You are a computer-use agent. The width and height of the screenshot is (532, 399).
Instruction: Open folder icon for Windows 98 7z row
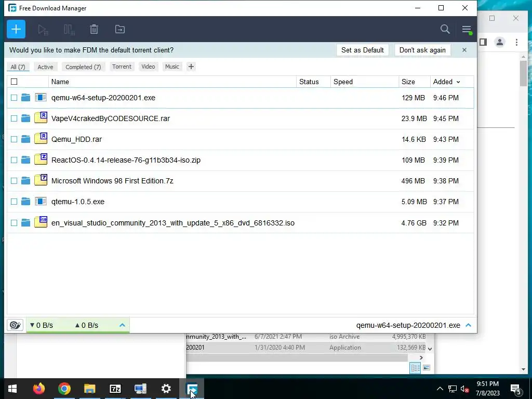[26, 181]
